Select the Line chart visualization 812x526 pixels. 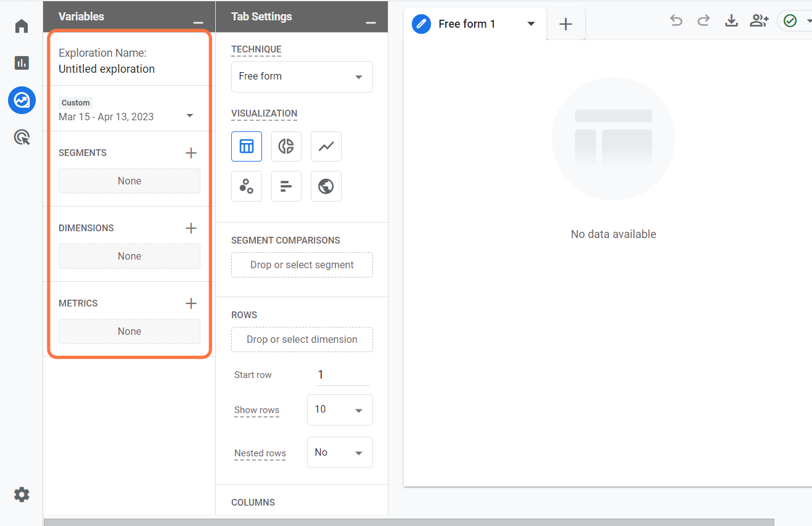(326, 146)
